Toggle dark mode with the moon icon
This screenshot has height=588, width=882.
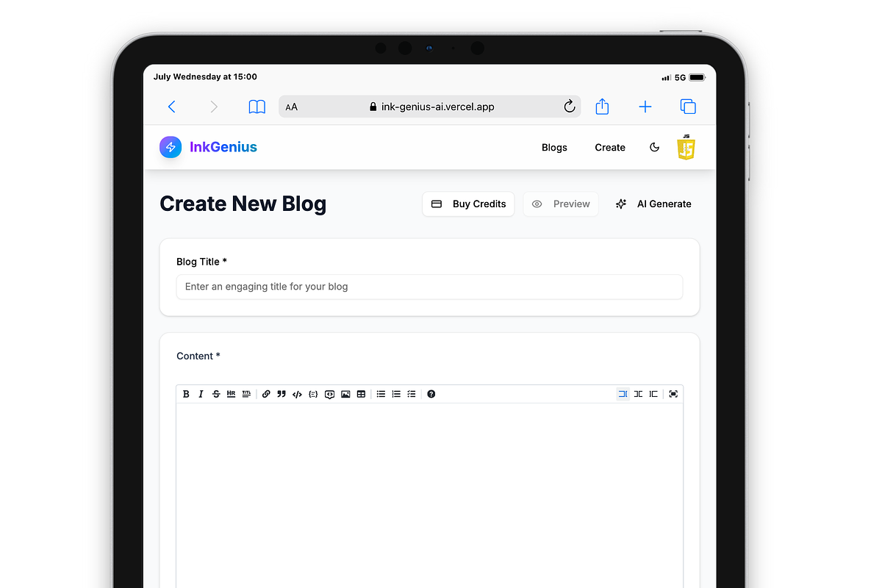click(x=654, y=147)
